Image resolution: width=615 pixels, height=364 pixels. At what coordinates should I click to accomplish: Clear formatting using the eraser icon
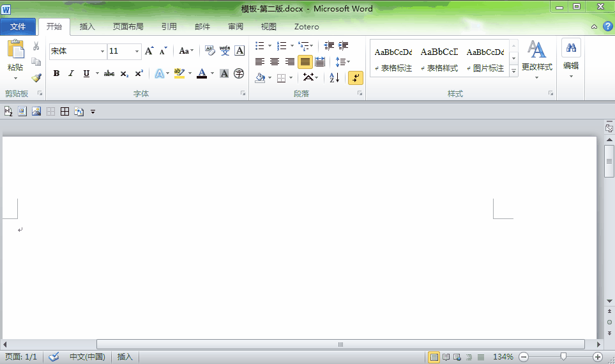[210, 50]
